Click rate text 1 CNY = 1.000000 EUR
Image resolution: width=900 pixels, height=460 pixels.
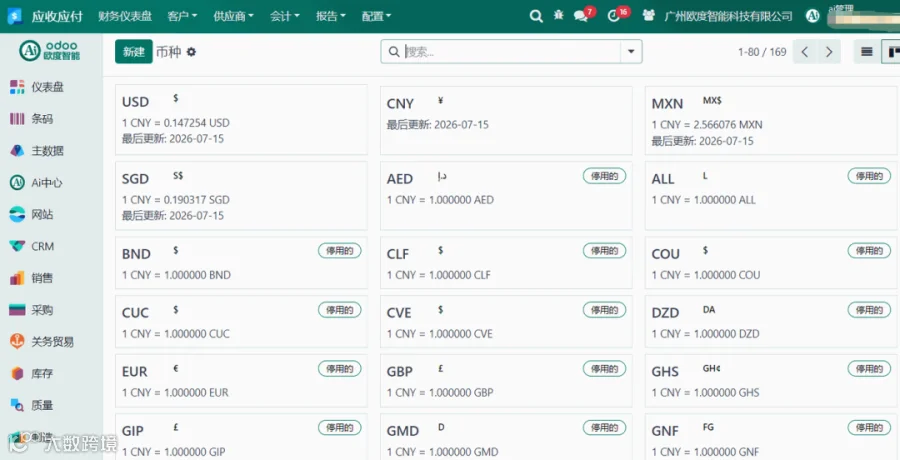175,393
